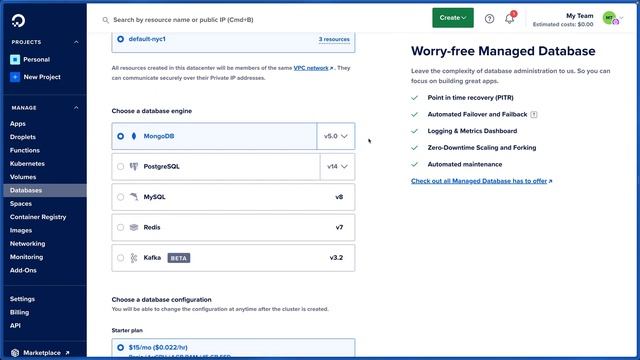Follow the VPC network link
Screen dimensions: 640x360
coord(313,68)
